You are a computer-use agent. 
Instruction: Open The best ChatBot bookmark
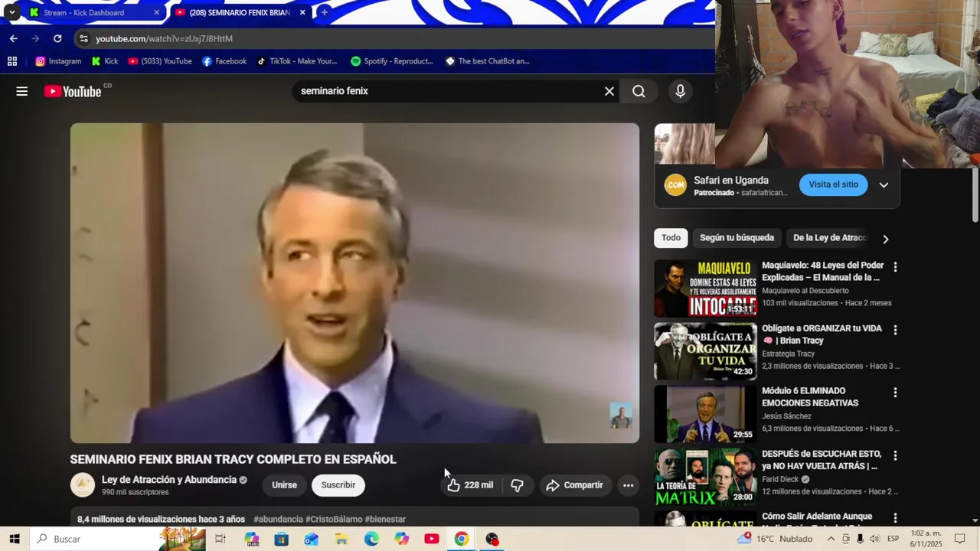tap(488, 61)
